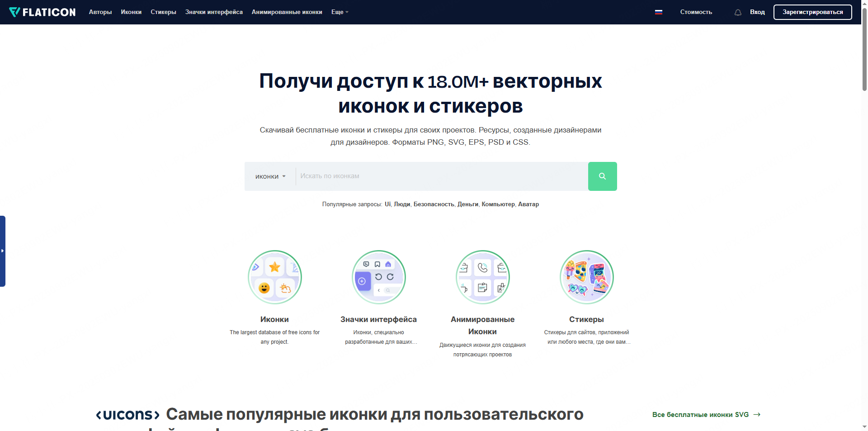
Task: Click the Стикеры category heading
Action: coord(586,319)
